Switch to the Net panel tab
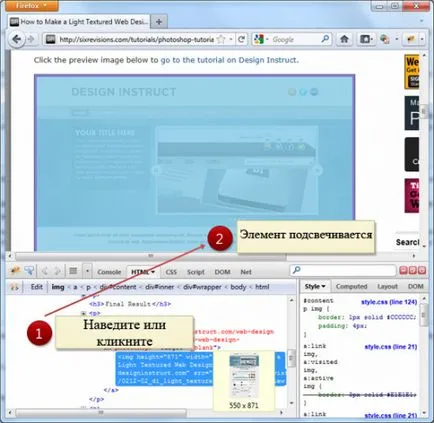 pos(246,272)
